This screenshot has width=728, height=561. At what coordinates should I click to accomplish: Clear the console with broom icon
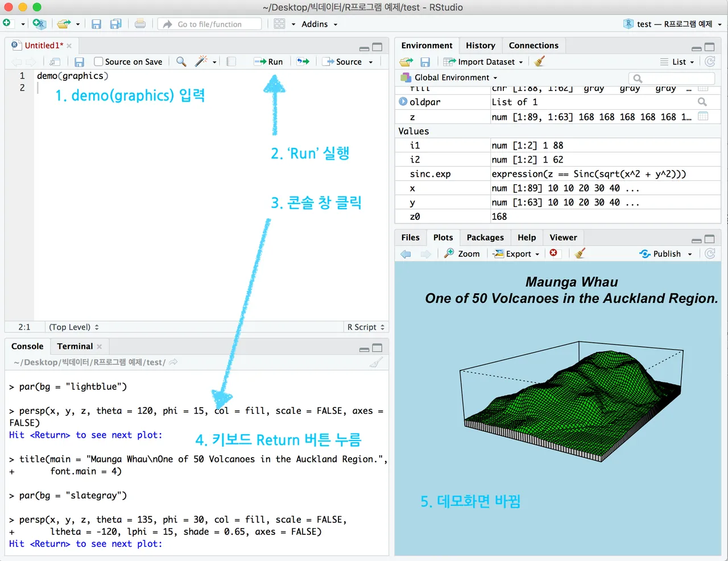click(376, 362)
